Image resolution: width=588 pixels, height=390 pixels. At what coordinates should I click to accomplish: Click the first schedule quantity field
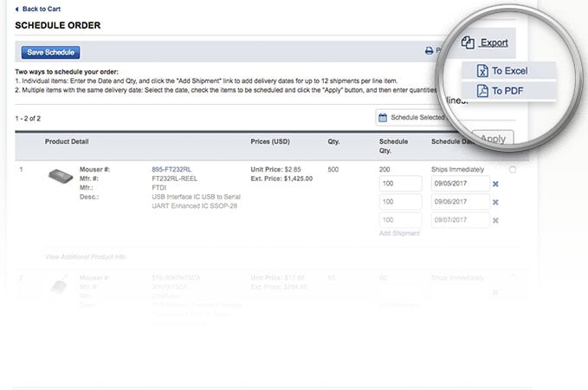click(399, 184)
